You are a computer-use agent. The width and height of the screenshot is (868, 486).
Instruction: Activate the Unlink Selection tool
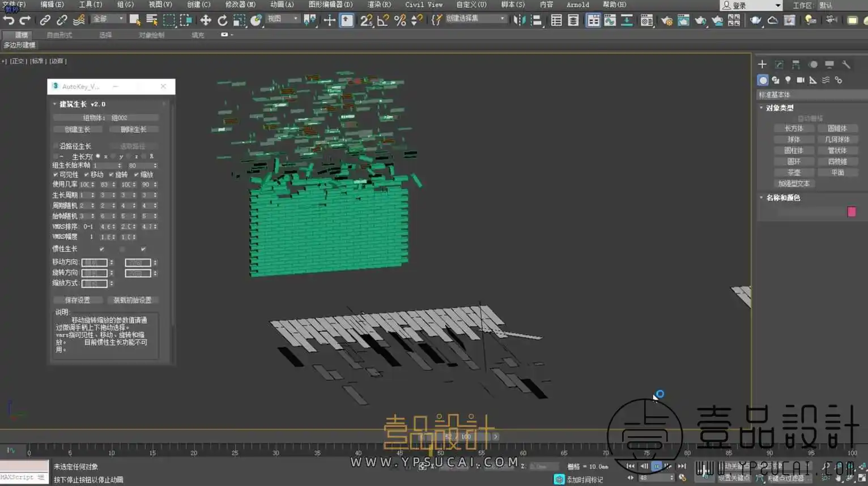pyautogui.click(x=62, y=20)
